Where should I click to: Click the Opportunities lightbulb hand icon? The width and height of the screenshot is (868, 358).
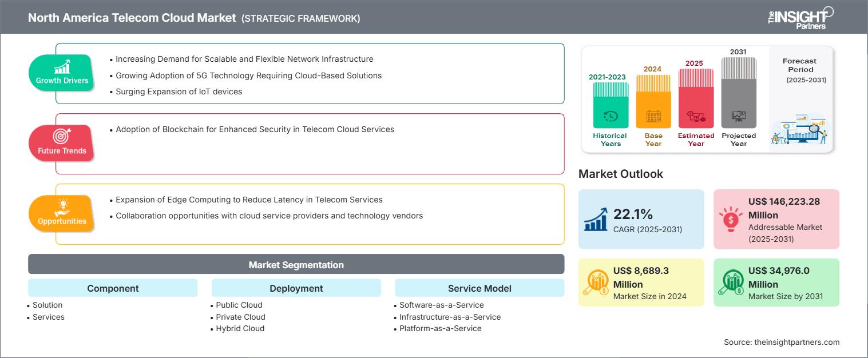[62, 206]
